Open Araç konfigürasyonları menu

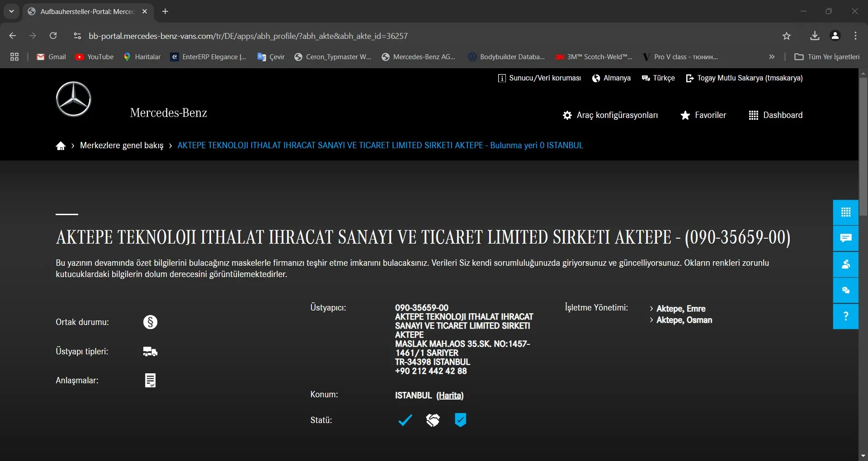pos(610,115)
